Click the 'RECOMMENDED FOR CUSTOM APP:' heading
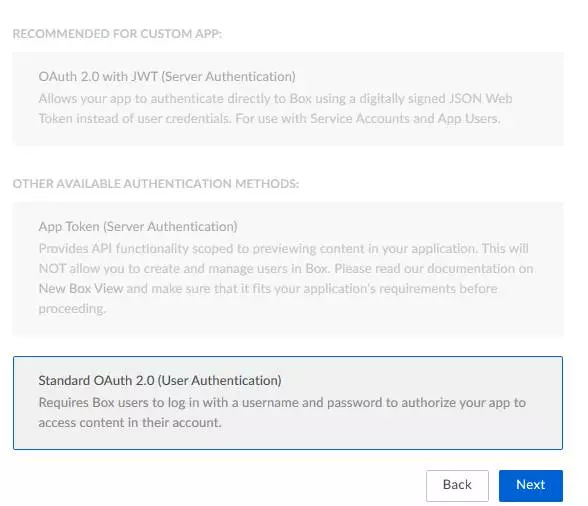 117,34
